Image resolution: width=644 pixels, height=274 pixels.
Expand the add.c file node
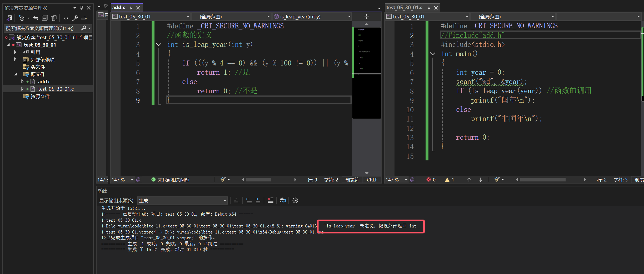point(22,82)
